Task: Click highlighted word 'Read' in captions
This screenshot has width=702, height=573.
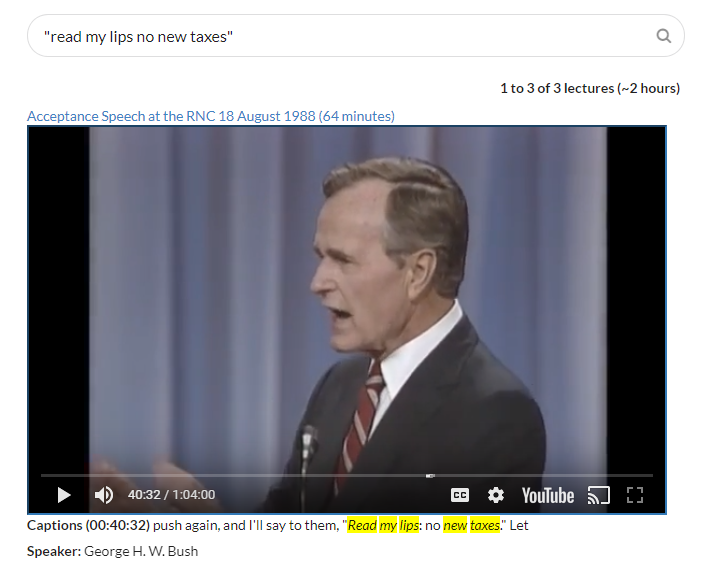Action: point(362,525)
